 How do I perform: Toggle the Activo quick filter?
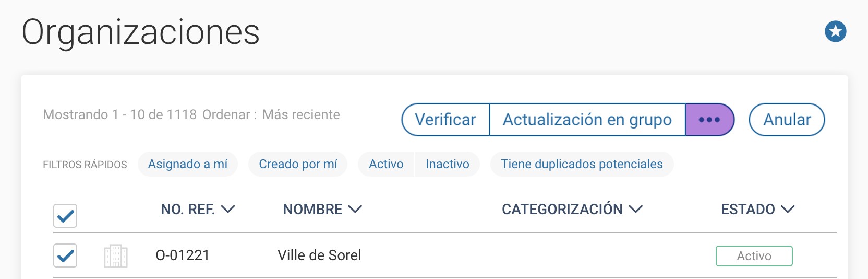pyautogui.click(x=386, y=164)
